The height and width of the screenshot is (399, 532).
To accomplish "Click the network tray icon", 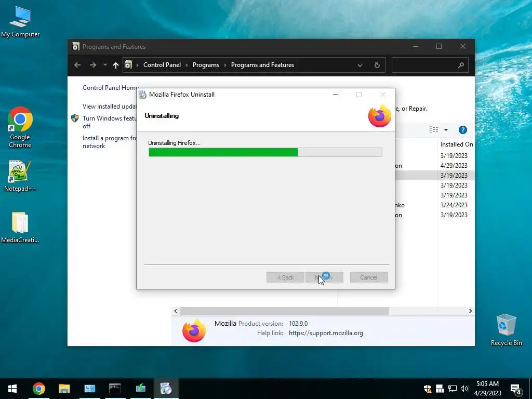I will pos(453,389).
